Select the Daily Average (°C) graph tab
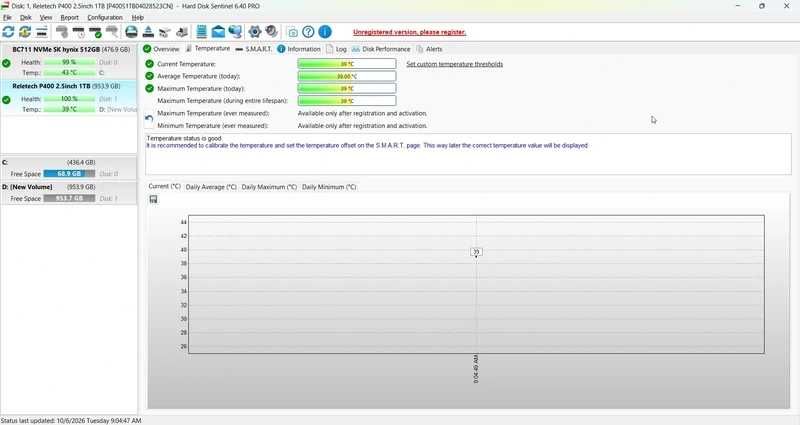Viewport: 800px width, 425px height. click(211, 187)
